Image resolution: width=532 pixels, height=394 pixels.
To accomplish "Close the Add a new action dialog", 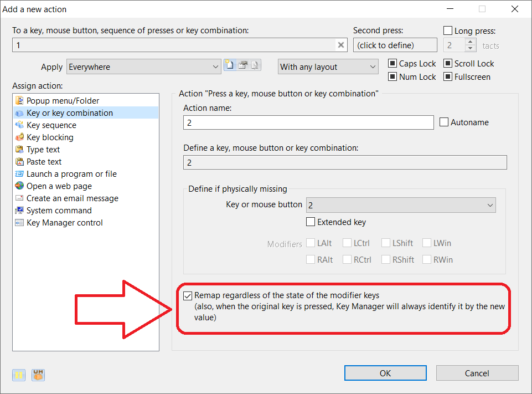I will (515, 9).
